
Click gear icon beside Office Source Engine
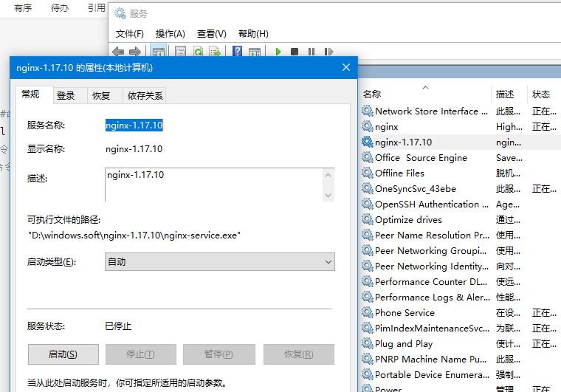click(368, 157)
